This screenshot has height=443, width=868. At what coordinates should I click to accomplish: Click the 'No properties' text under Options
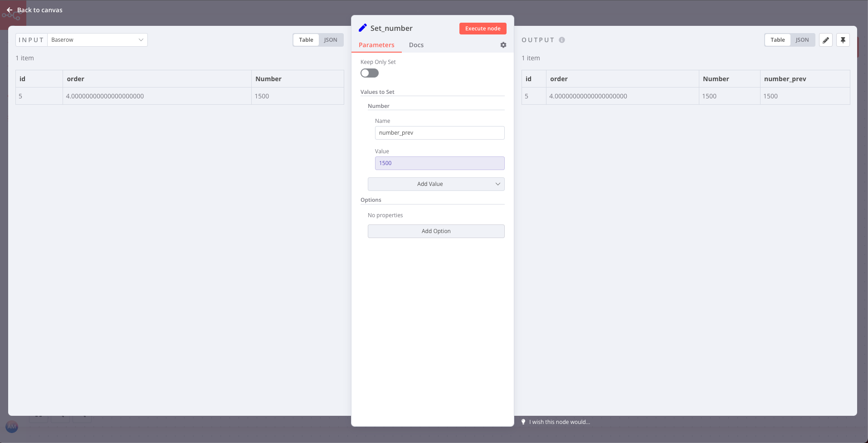coord(385,215)
